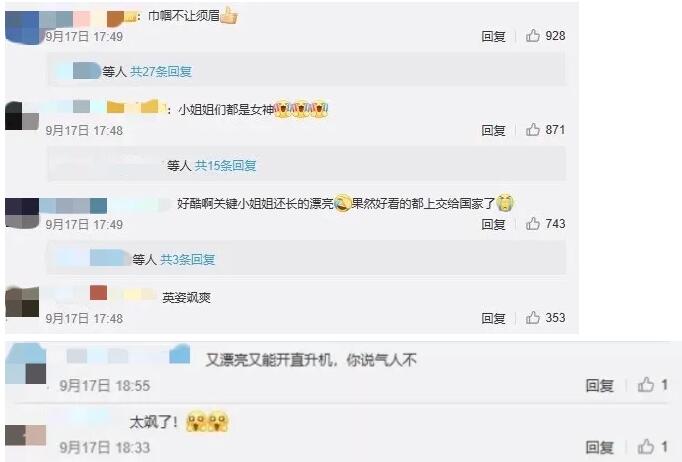Viewport: 682px width, 462px height.
Task: Reply to the 好酷啊 comment
Action: coord(493,224)
